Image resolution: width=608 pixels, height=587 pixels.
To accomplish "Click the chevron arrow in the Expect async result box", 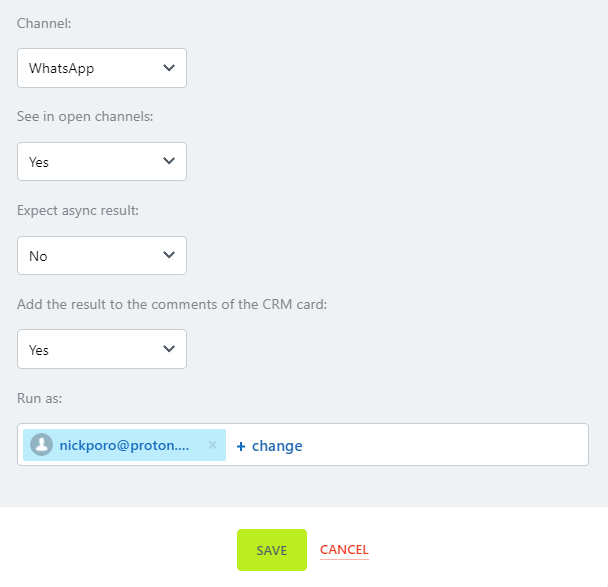I will [168, 255].
